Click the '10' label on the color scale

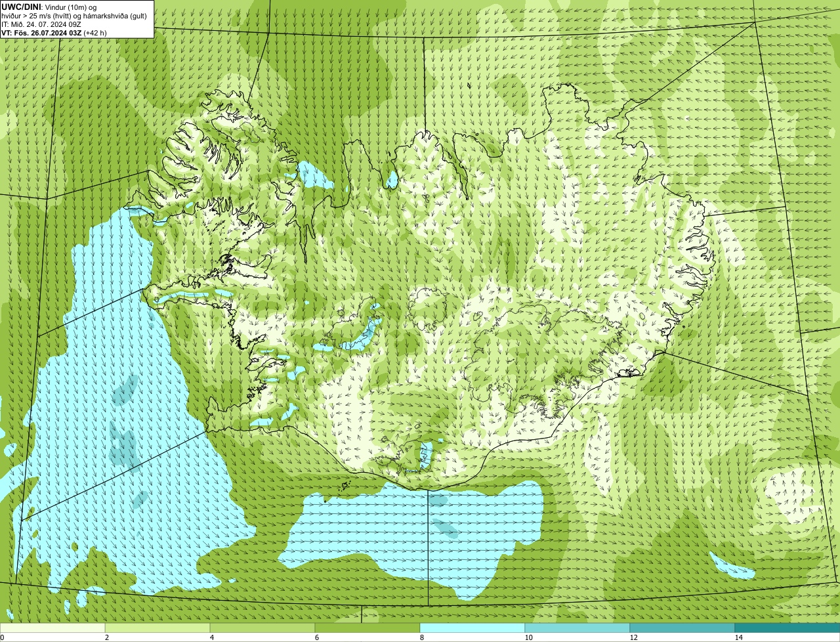pos(528,637)
